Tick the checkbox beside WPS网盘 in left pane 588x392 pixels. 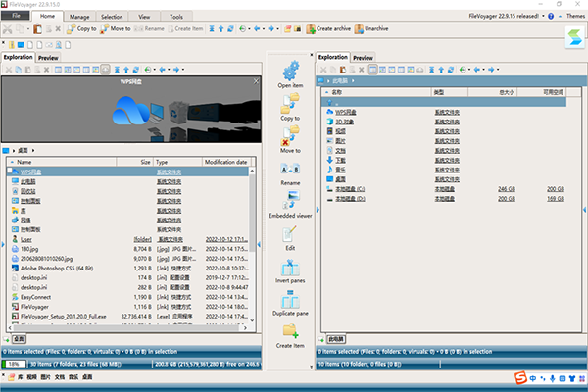click(x=9, y=171)
